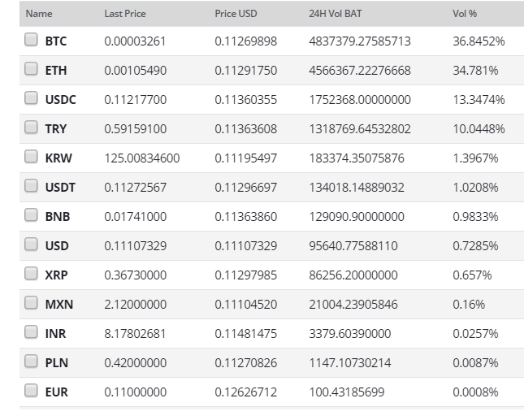
Task: Check the INR checkbox
Action: pyautogui.click(x=31, y=331)
